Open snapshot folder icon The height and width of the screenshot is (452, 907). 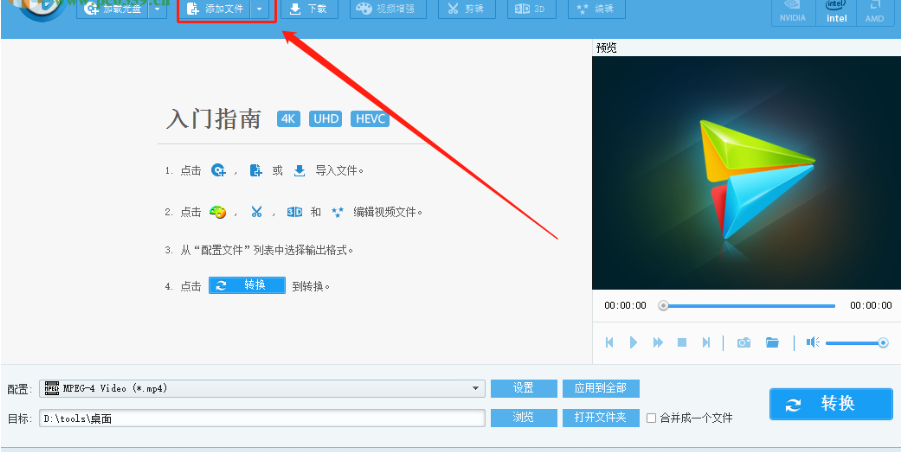[772, 343]
